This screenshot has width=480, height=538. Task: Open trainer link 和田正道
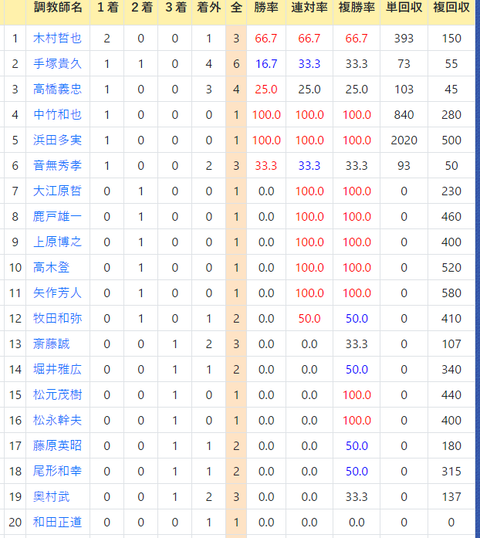pos(57,522)
